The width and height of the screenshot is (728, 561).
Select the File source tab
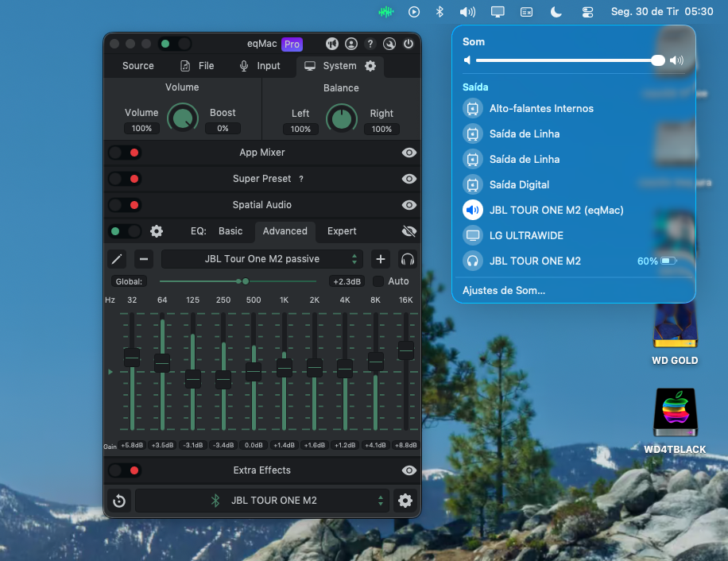(197, 66)
